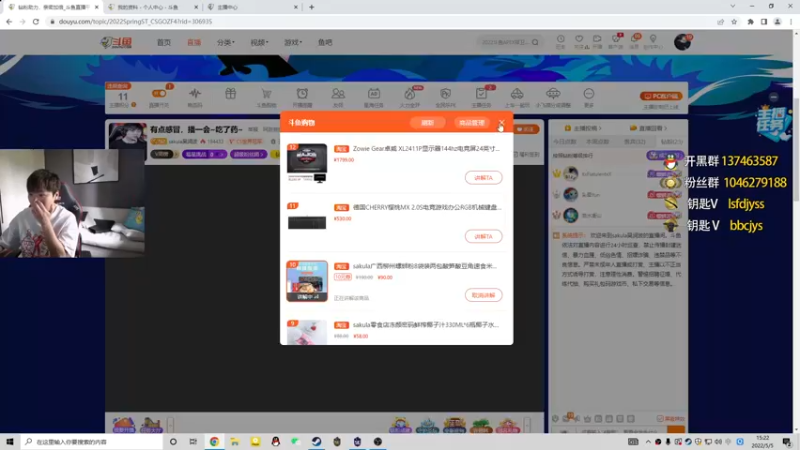Click the 主播任务 floating badge
The height and width of the screenshot is (450, 800).
pos(771,124)
